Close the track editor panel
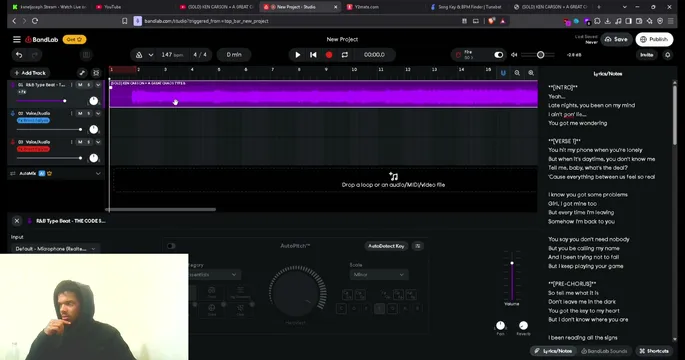The width and height of the screenshot is (685, 360). pos(17,221)
